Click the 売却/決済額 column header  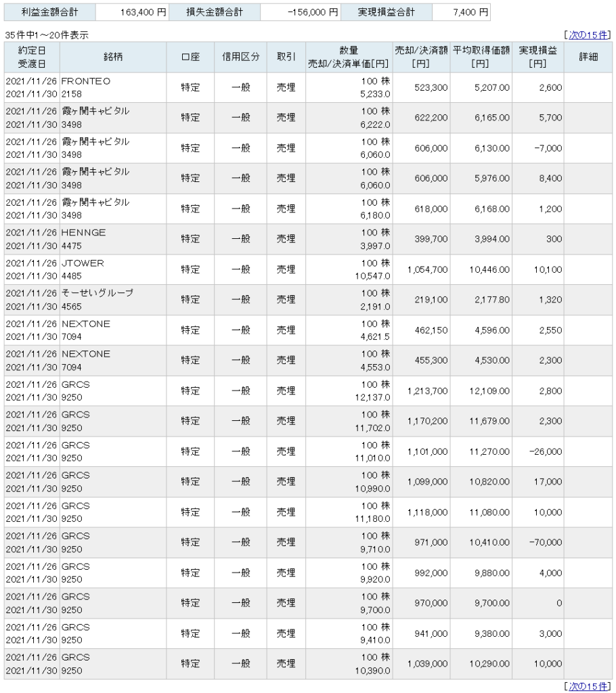[x=421, y=58]
